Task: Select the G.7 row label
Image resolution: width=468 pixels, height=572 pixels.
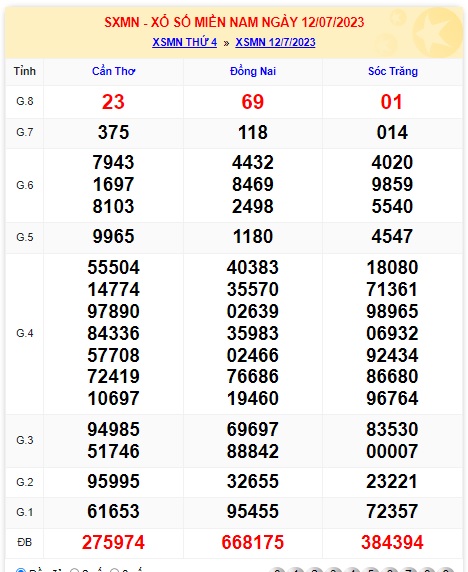Action: (25, 132)
